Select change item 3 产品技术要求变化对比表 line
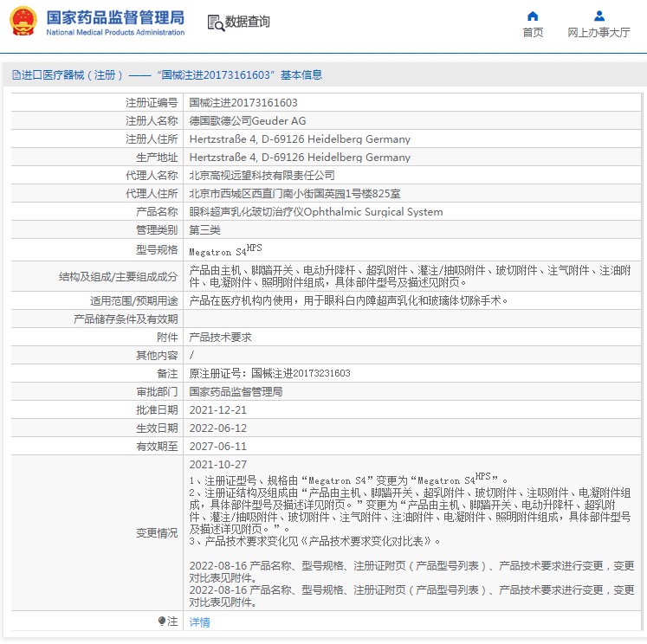The height and width of the screenshot is (644, 647). 314,541
